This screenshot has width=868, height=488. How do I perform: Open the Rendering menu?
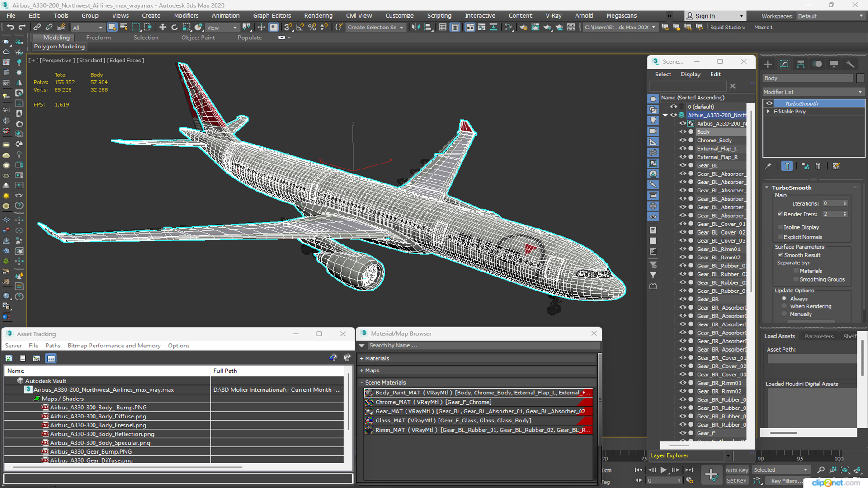318,16
